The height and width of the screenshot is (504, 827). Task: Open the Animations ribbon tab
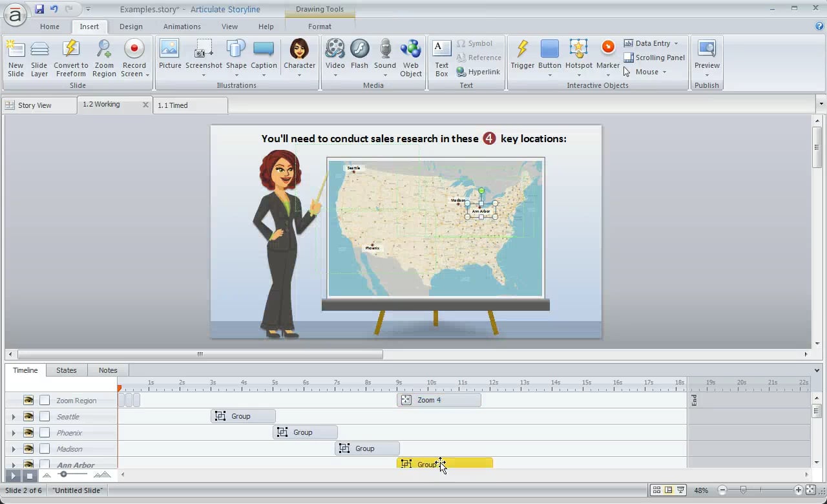(x=182, y=26)
